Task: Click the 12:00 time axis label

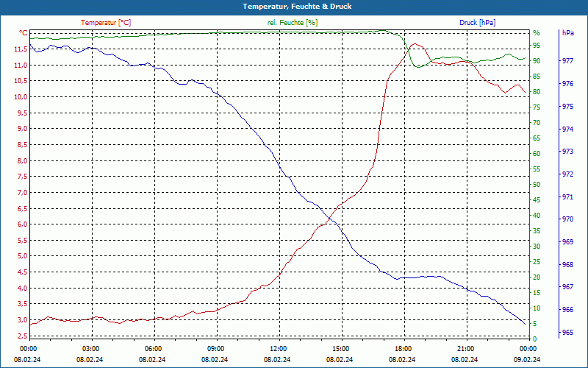Action: coord(278,348)
